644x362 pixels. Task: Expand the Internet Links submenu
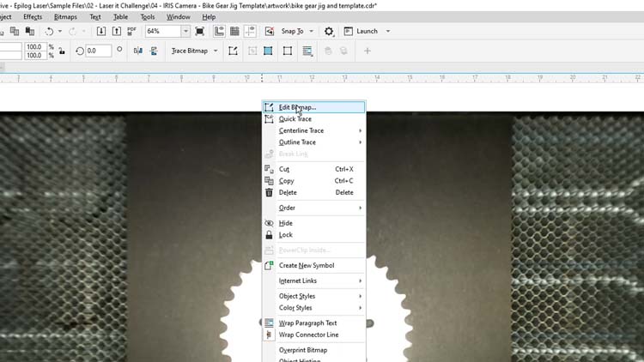pyautogui.click(x=313, y=281)
